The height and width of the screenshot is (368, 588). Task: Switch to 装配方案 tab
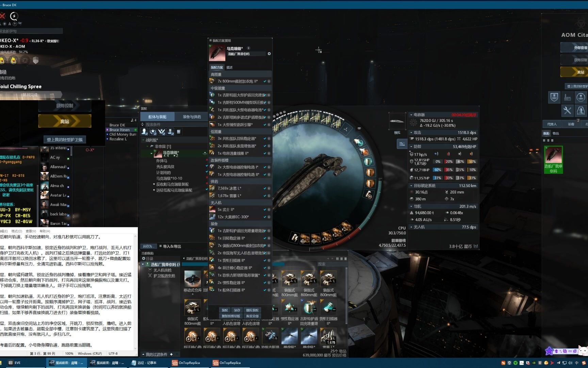click(x=217, y=67)
